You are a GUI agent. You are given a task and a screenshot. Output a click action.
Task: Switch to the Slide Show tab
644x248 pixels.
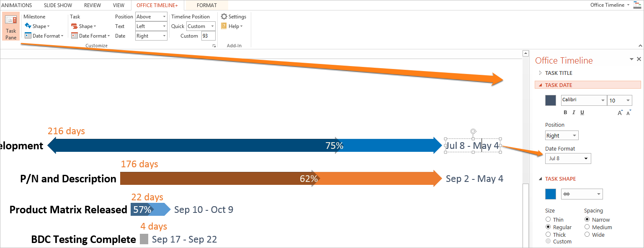click(x=58, y=5)
